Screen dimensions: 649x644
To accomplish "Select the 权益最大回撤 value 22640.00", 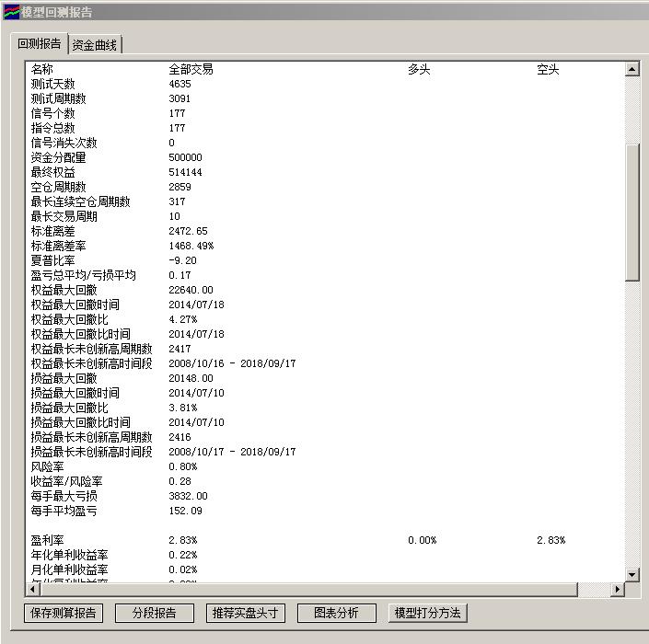I will coord(191,290).
